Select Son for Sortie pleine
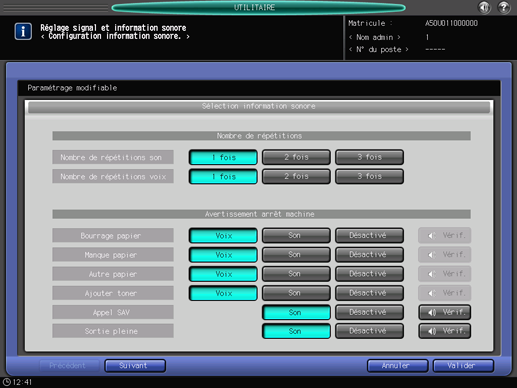Image resolution: width=517 pixels, height=388 pixels. point(296,331)
